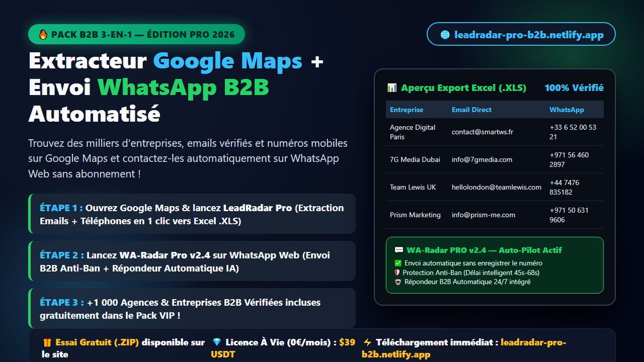Click the info@7gmedia.com email

(x=482, y=160)
